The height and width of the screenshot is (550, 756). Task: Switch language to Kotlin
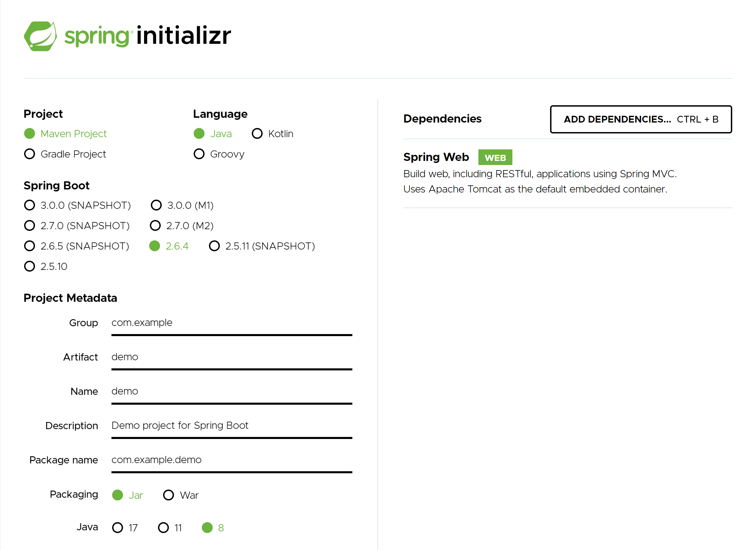pyautogui.click(x=257, y=133)
